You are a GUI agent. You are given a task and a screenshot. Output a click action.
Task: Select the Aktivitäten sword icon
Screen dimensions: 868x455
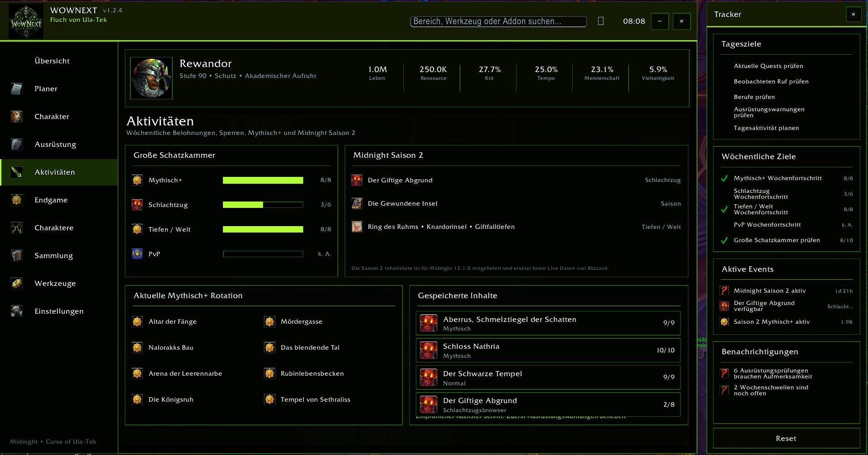point(17,172)
